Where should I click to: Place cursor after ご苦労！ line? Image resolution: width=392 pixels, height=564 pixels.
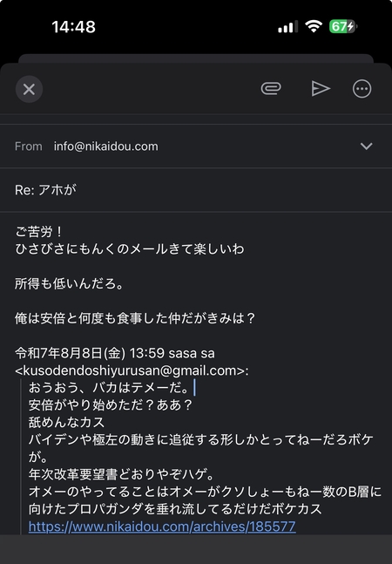click(64, 231)
